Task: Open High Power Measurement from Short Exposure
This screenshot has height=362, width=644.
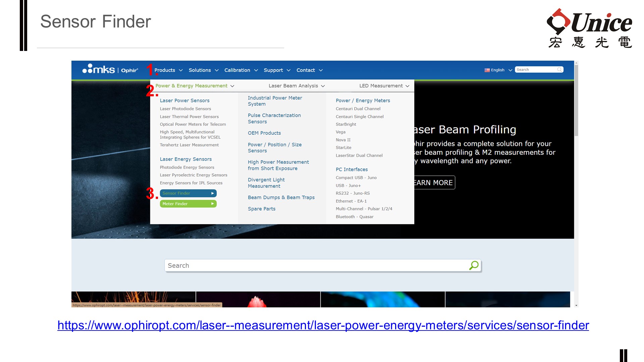Action: pos(278,165)
